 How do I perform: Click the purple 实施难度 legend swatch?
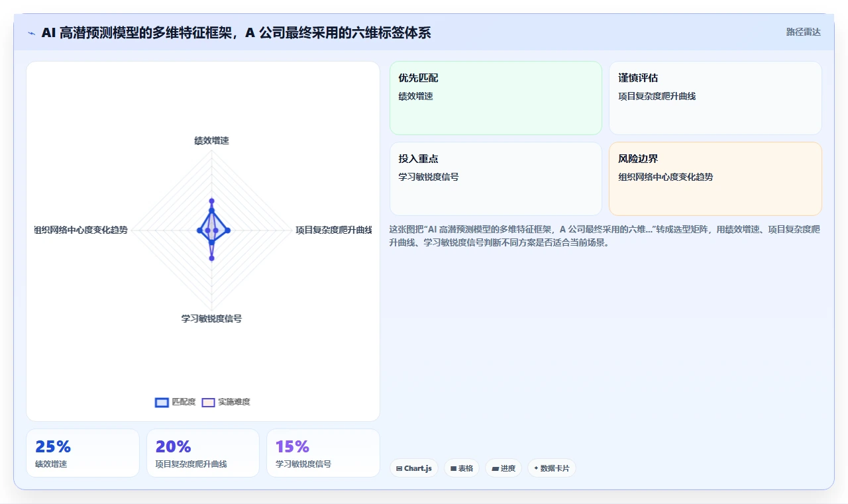pyautogui.click(x=209, y=402)
